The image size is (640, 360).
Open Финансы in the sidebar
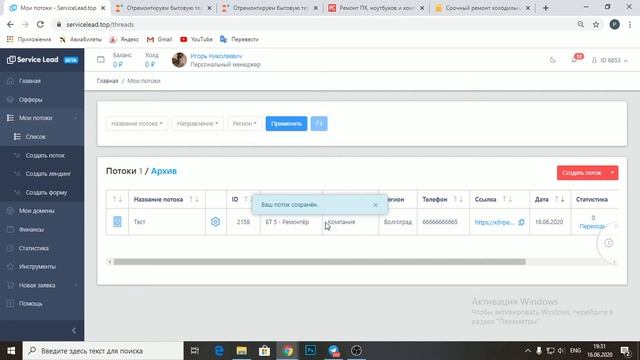click(31, 230)
